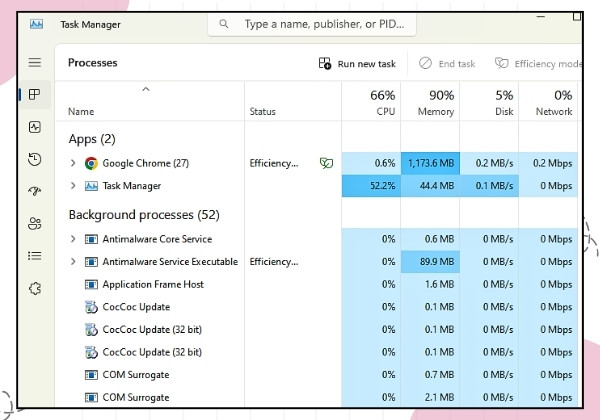
Task: Click the sort arrow above Name column
Action: [146, 90]
